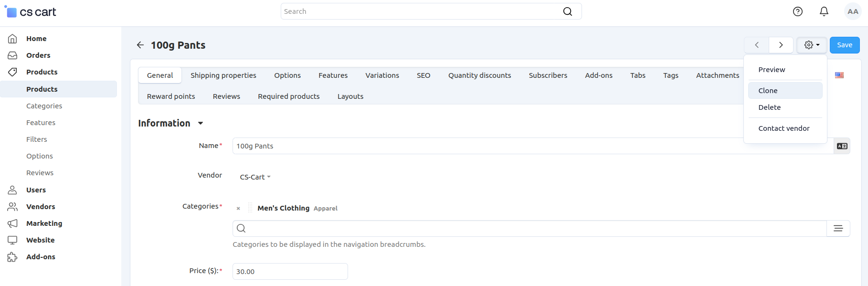Open the Required products tab
This screenshot has height=286, width=868.
pyautogui.click(x=289, y=96)
